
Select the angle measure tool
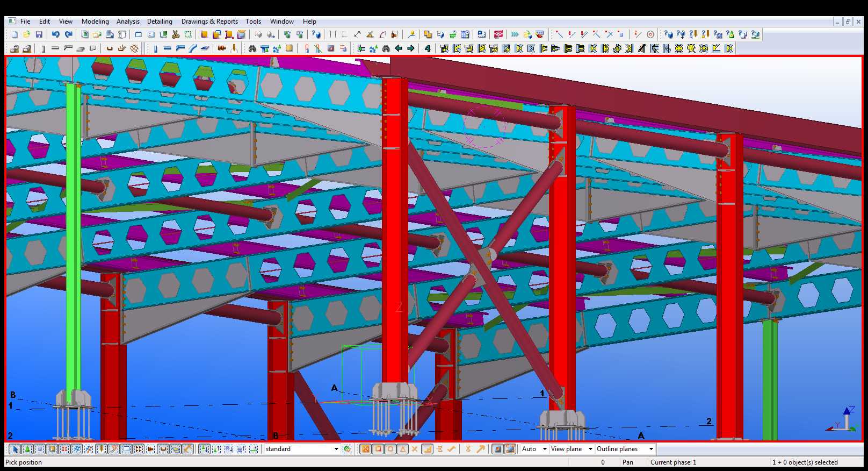point(370,34)
